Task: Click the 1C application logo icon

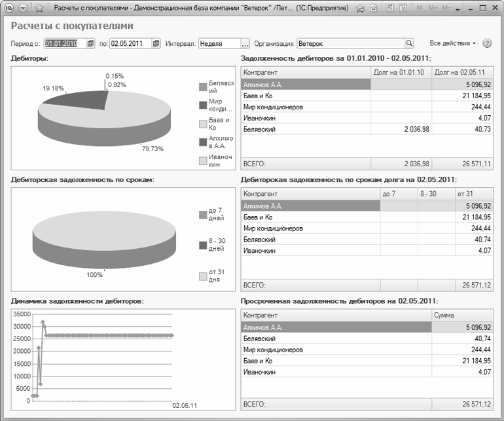Action: (9, 8)
